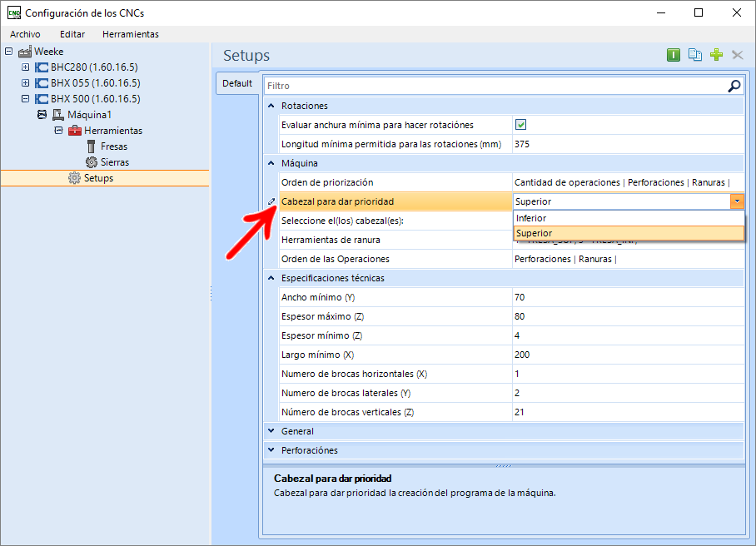Click the red Herramientas toolbox icon
756x546 pixels.
pos(75,131)
